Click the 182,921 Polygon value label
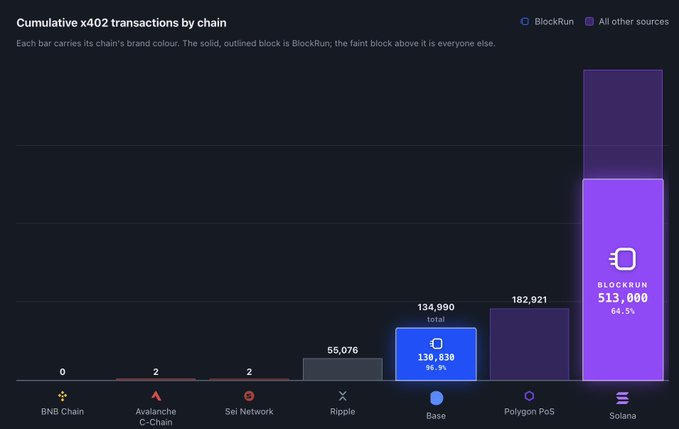This screenshot has width=679, height=429. click(529, 300)
